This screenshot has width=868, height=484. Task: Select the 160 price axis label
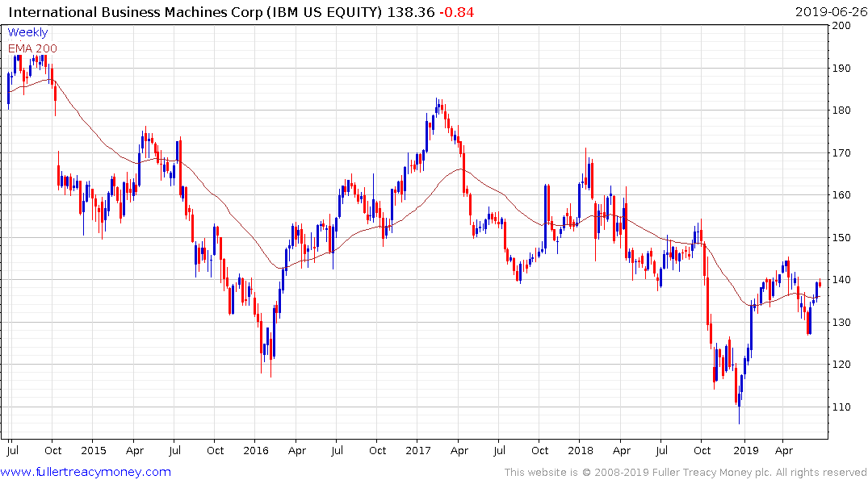(841, 195)
